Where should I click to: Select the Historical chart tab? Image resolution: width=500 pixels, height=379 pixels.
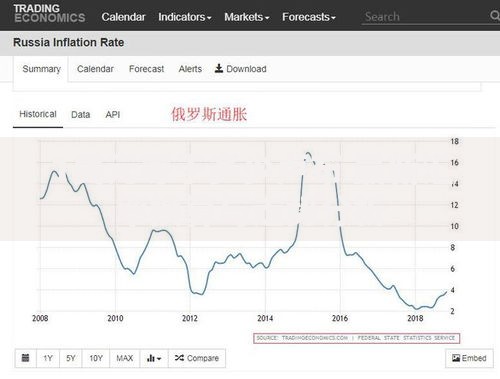pyautogui.click(x=38, y=114)
